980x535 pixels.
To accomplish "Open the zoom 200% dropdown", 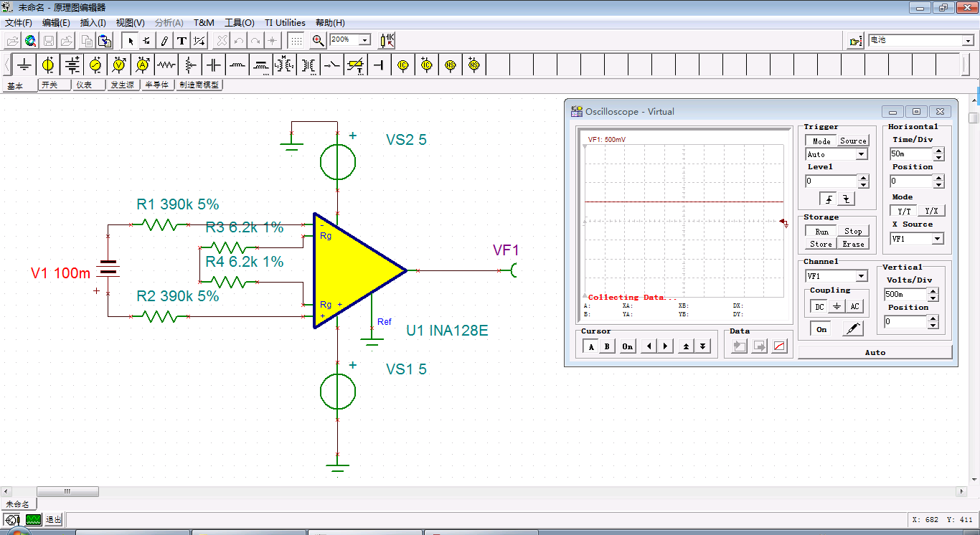I will (x=364, y=40).
